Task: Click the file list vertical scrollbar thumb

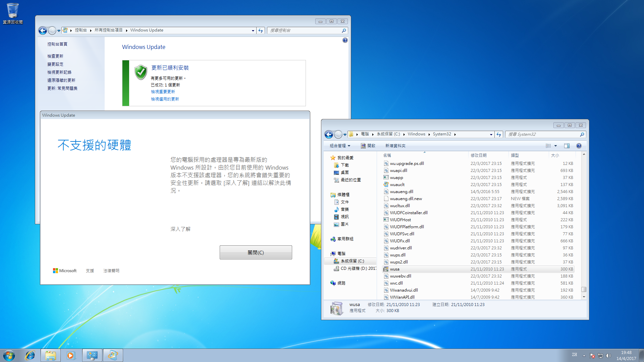Action: (584, 289)
